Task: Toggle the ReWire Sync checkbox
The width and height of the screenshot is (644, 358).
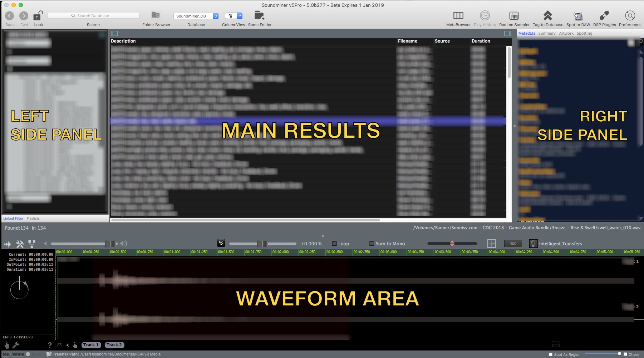Action: [28, 354]
